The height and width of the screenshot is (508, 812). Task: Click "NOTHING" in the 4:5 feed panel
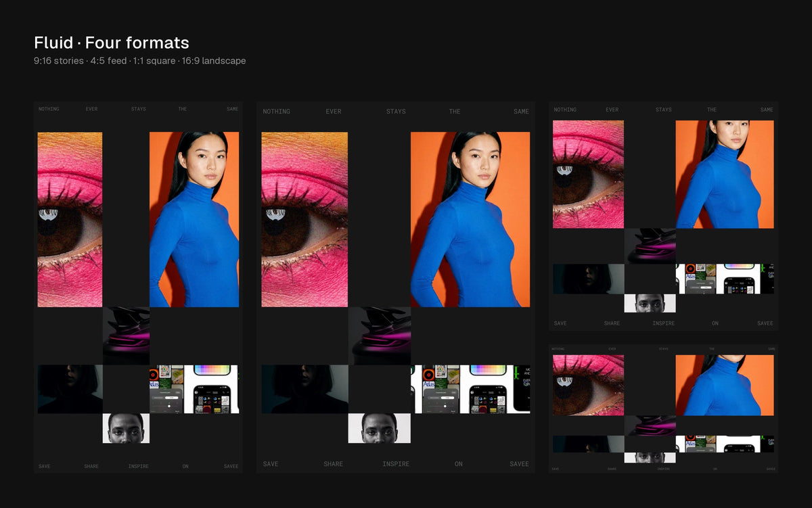[277, 112]
